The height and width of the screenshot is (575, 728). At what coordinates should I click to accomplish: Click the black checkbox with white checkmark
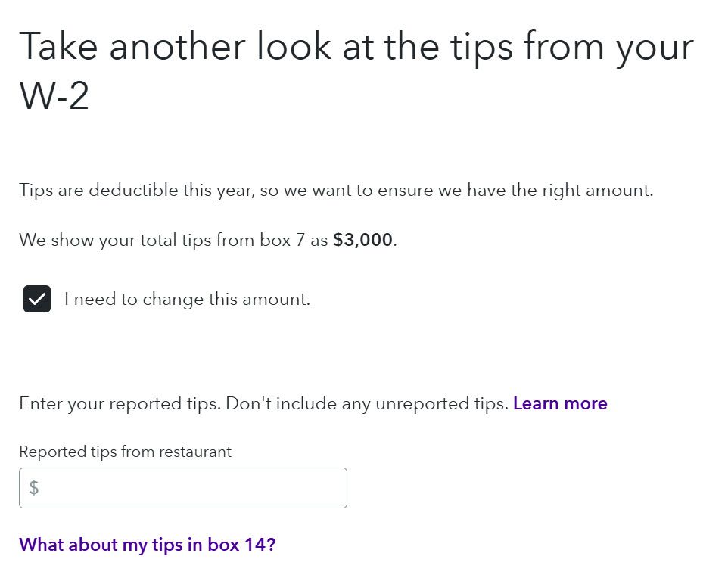tap(36, 299)
